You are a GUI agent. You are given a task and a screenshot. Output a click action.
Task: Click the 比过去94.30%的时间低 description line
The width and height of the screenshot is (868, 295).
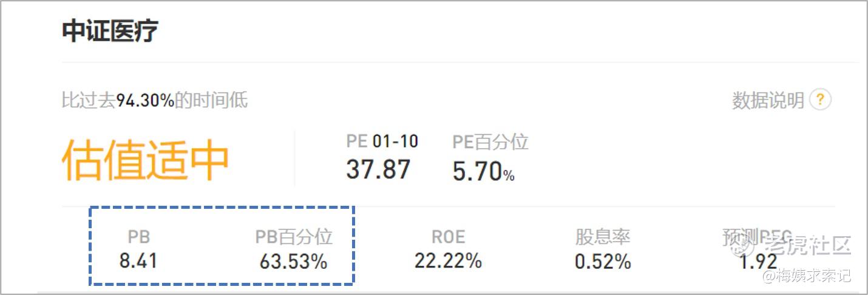pos(154,100)
